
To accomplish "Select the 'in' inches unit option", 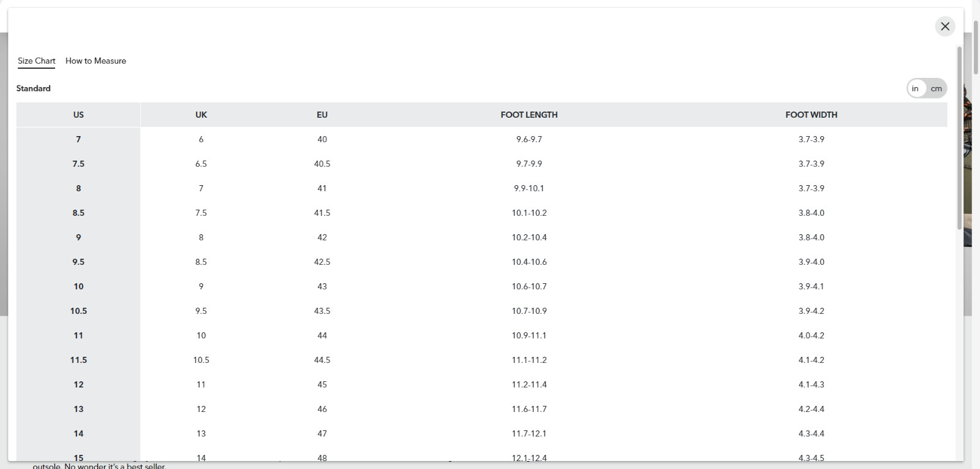I will click(x=915, y=88).
